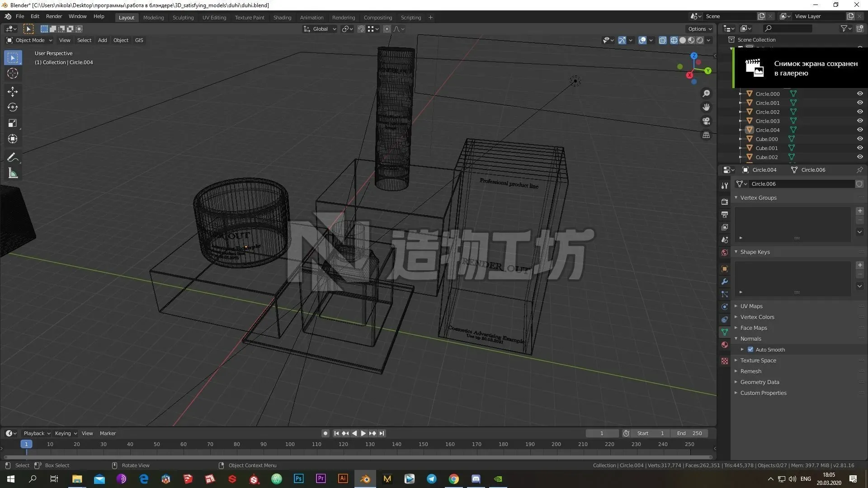This screenshot has width=868, height=488.
Task: Uncheck the Auto Smooth checkbox
Action: pos(750,350)
